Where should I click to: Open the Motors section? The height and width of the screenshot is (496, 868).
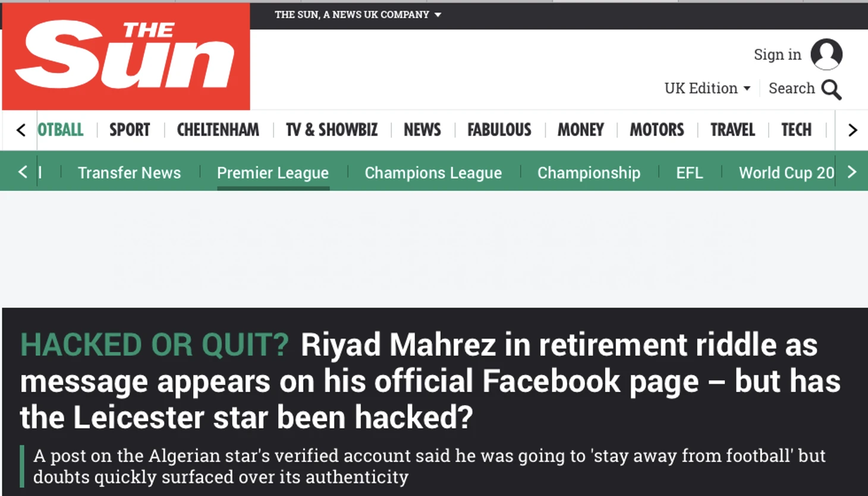click(x=657, y=130)
